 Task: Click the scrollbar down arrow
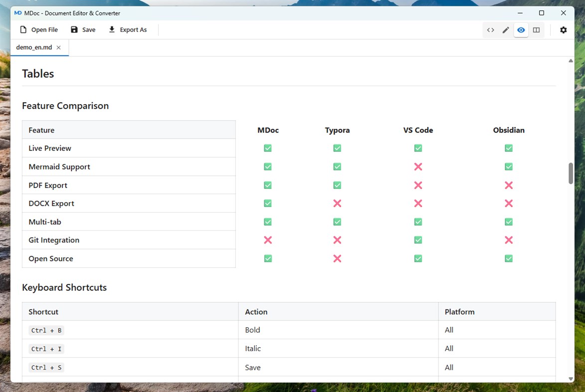571,379
